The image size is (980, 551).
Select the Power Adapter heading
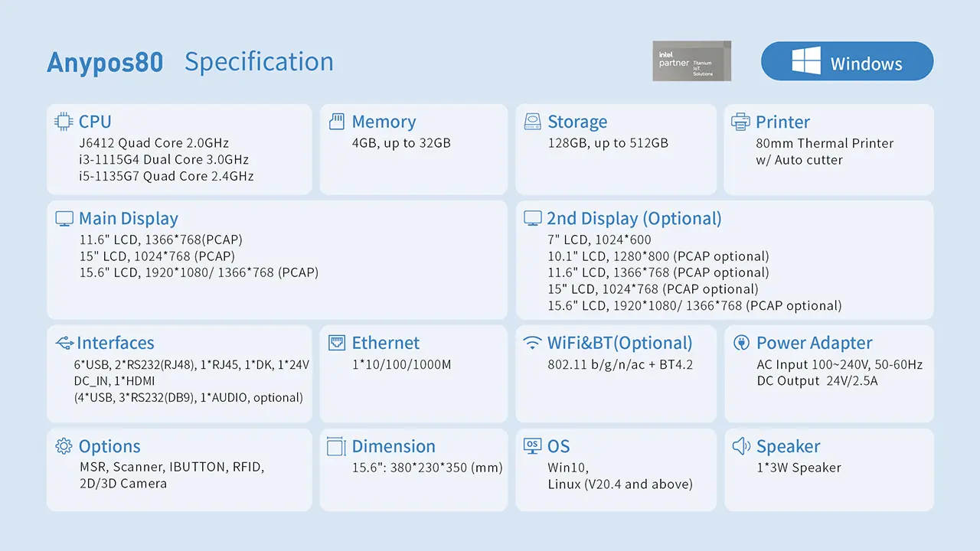(815, 343)
